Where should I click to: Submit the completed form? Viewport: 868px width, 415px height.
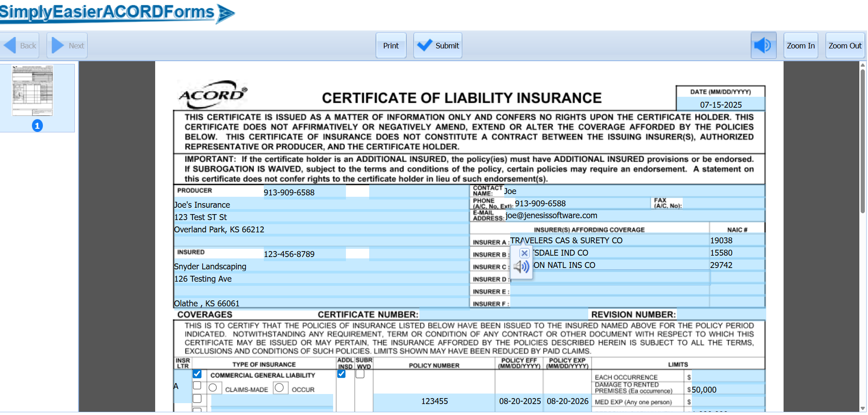tap(438, 46)
